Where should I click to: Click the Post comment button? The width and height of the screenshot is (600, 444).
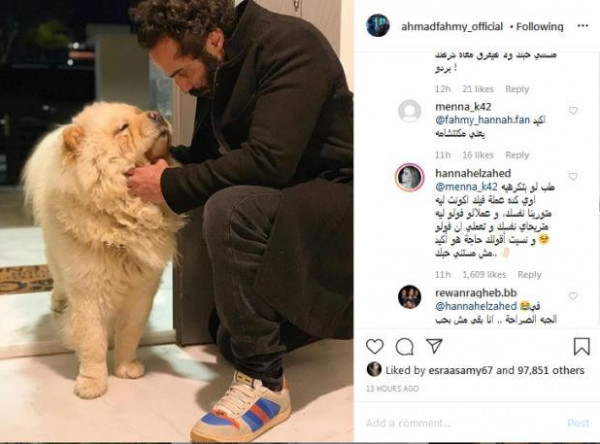[x=578, y=423]
